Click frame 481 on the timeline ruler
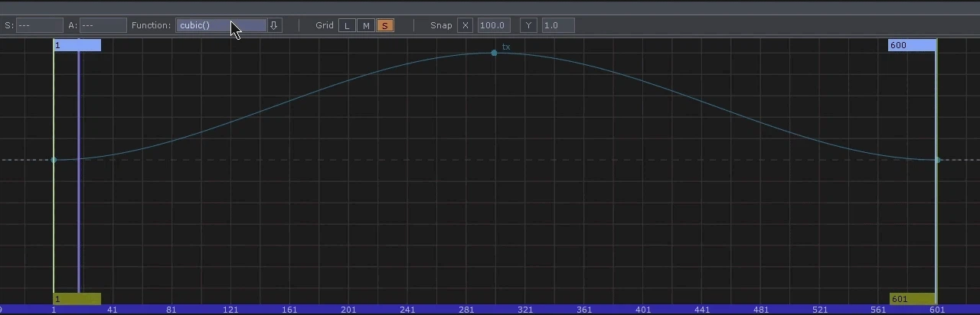 click(x=761, y=310)
